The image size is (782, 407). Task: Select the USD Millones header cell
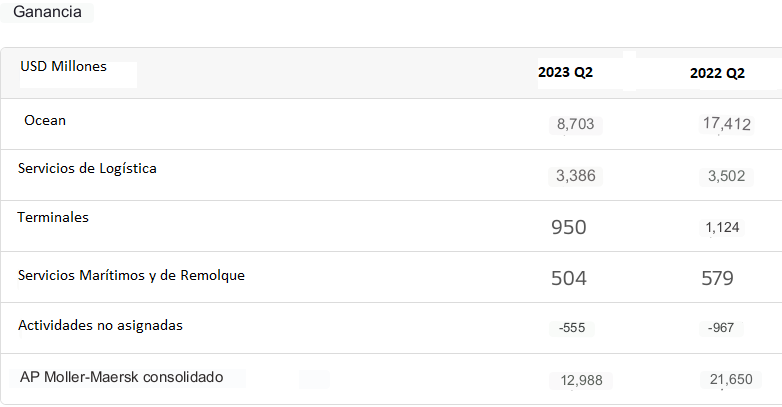[63, 66]
